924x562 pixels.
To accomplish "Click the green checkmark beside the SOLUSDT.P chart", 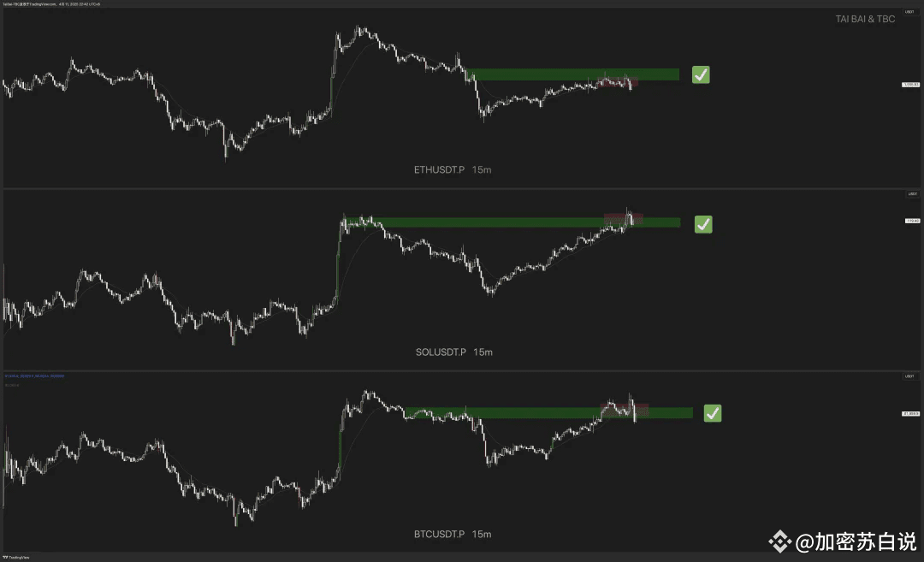I will (703, 224).
